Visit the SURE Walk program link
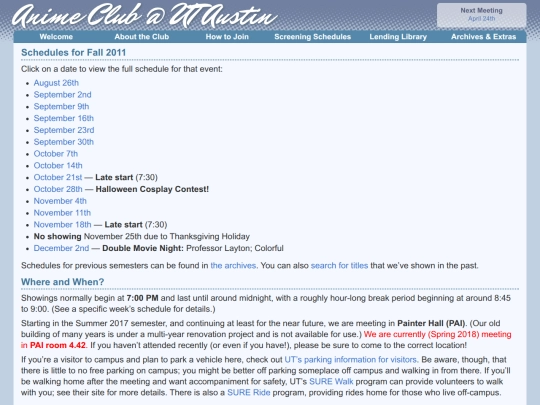Viewport: 540px width, 405px height. [331, 382]
